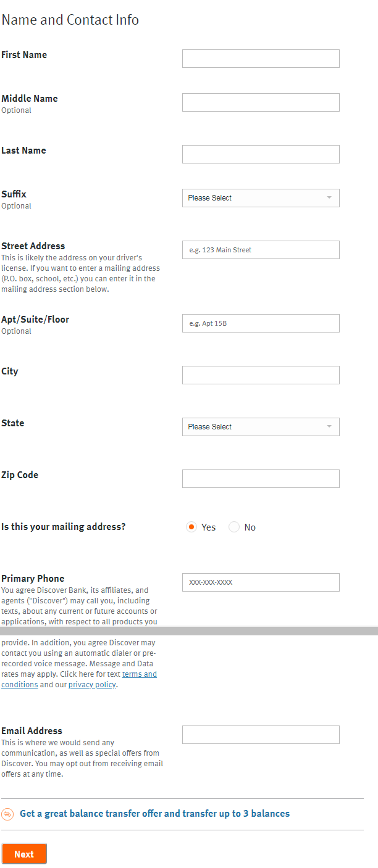Select No for mailing address question

233,527
